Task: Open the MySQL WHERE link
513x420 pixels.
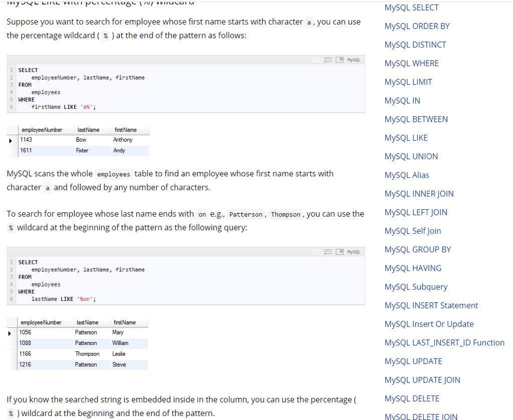Action: [x=411, y=64]
